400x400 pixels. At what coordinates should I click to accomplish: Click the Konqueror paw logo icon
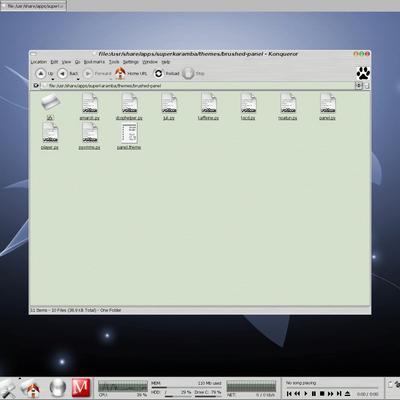[x=363, y=73]
